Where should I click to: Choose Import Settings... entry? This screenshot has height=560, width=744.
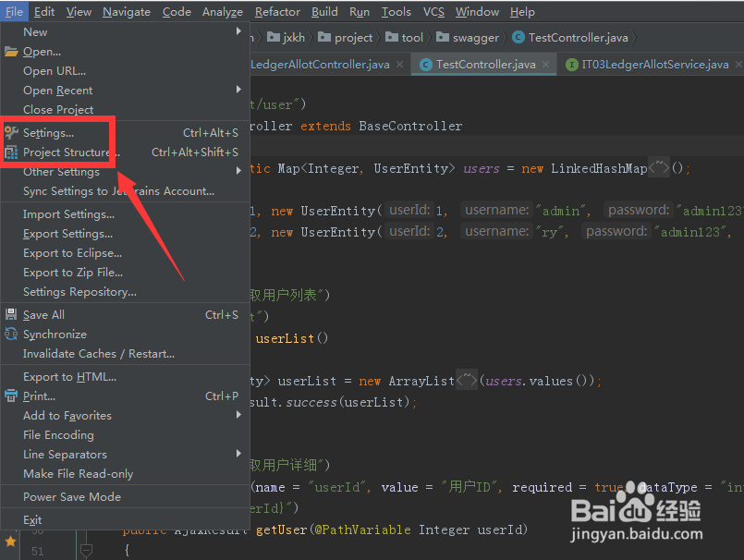click(126, 214)
